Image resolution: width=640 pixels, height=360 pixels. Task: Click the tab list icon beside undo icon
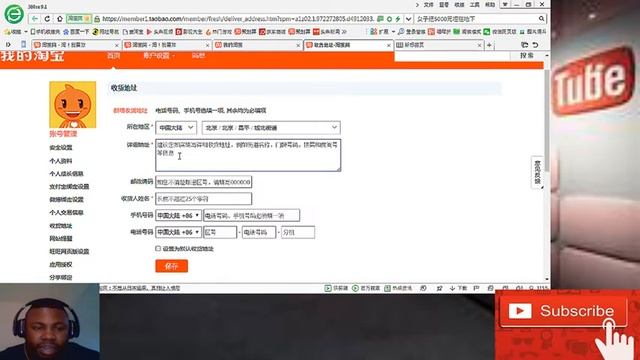(x=524, y=45)
